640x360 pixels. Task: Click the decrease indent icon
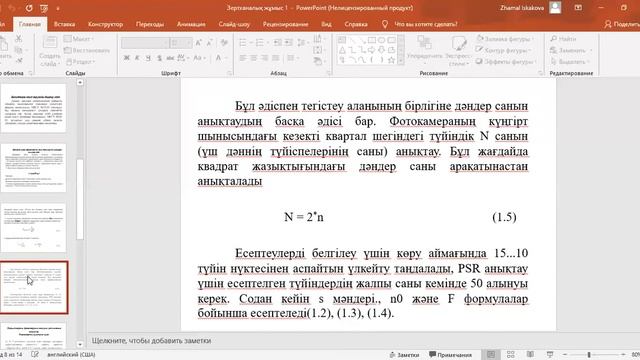278,42
